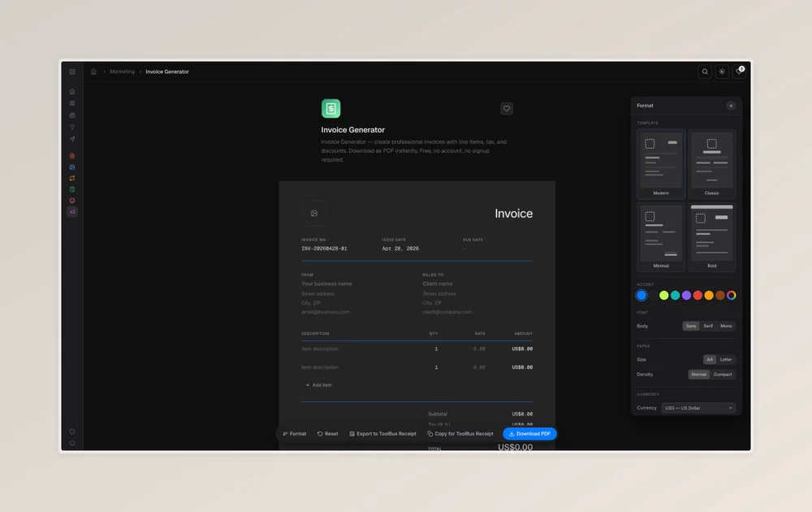The image size is (812, 512).
Task: Switch paper size to Letter
Action: (725, 358)
